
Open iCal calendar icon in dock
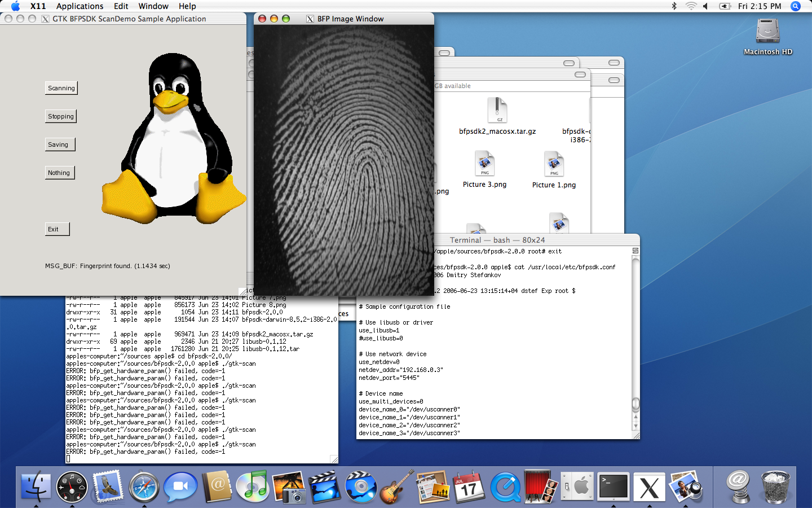pyautogui.click(x=469, y=487)
